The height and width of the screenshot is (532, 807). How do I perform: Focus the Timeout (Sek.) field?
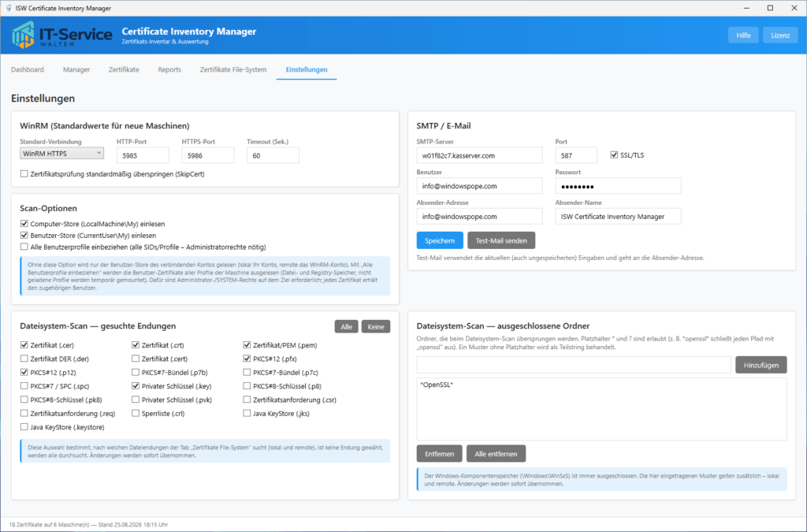tap(273, 155)
